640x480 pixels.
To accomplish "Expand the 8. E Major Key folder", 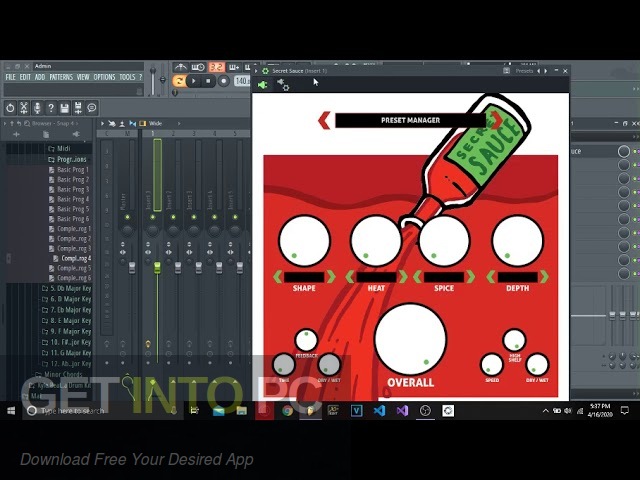I will tap(67, 321).
